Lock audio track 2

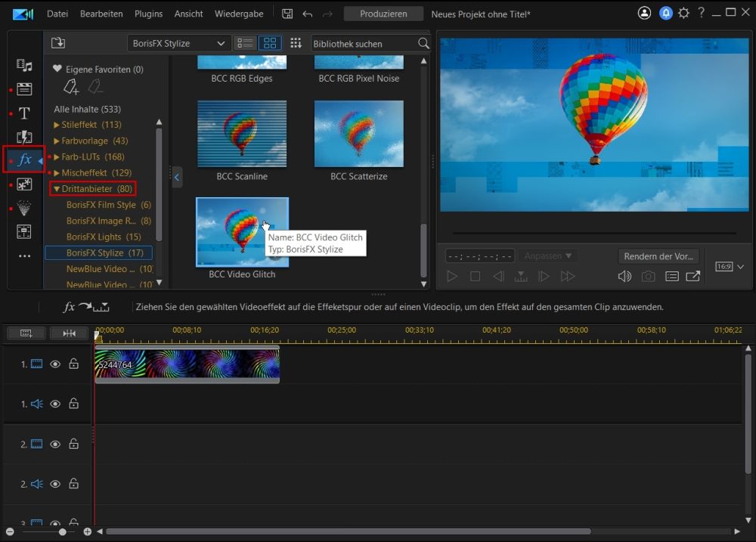point(73,483)
